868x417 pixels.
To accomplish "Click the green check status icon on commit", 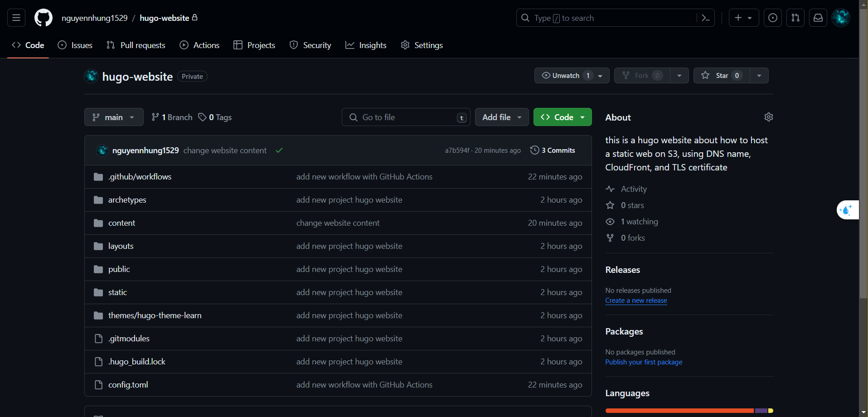I will (279, 150).
